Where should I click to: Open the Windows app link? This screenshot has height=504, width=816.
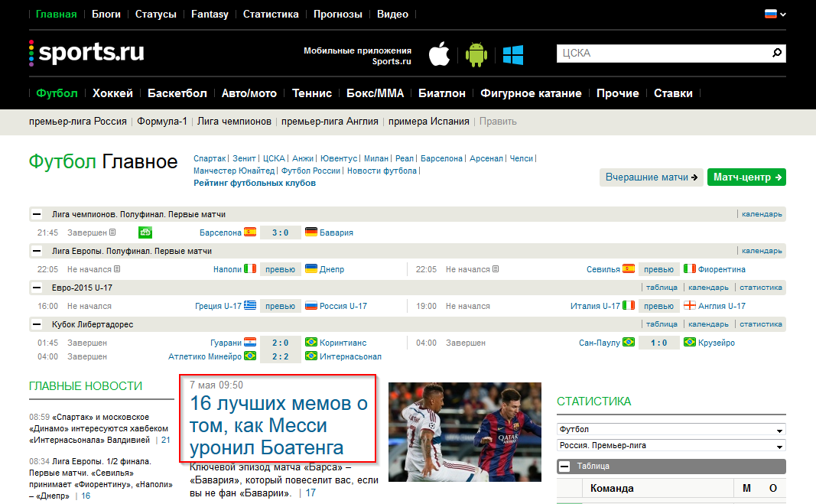click(x=513, y=55)
